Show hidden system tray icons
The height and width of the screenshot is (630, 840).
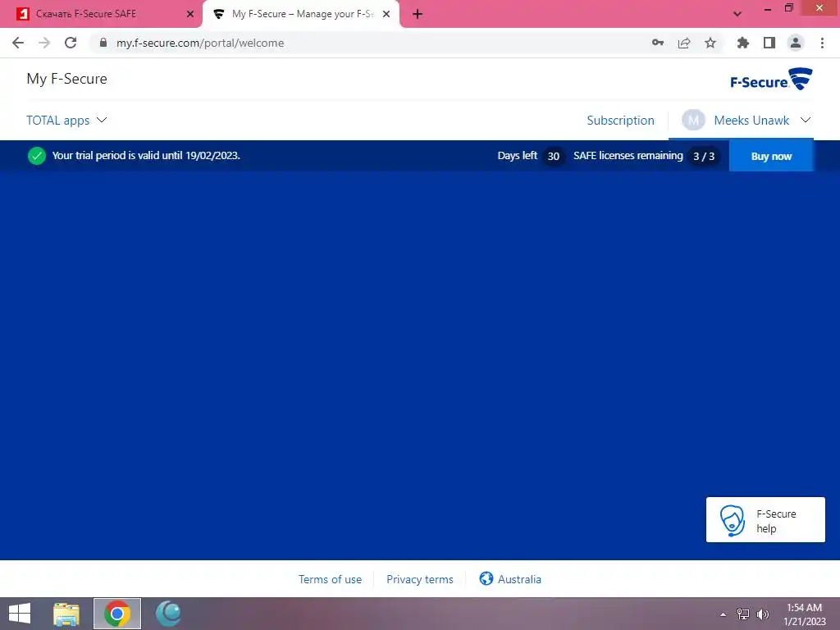click(x=723, y=614)
